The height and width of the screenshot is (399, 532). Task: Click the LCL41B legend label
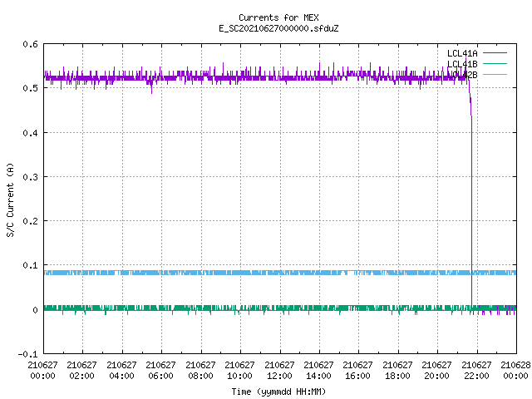tap(462, 64)
